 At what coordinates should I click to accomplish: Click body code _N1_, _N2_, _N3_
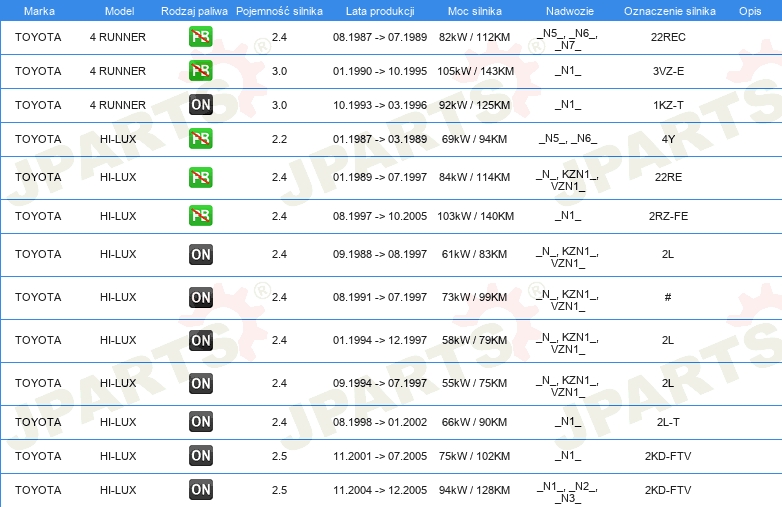(568, 492)
